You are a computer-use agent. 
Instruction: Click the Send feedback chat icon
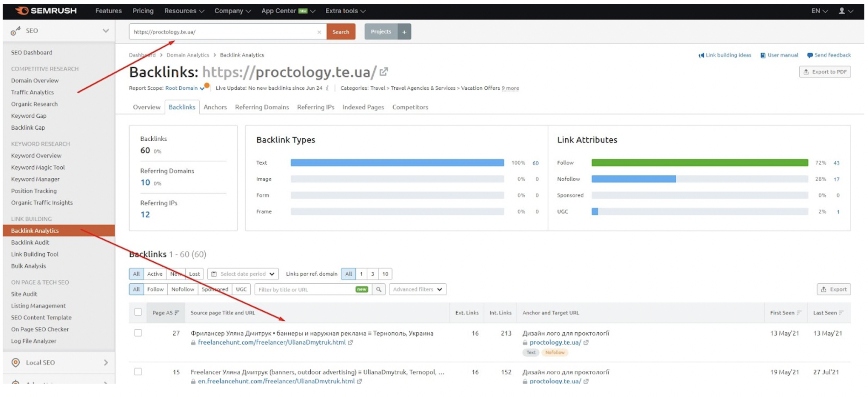810,55
